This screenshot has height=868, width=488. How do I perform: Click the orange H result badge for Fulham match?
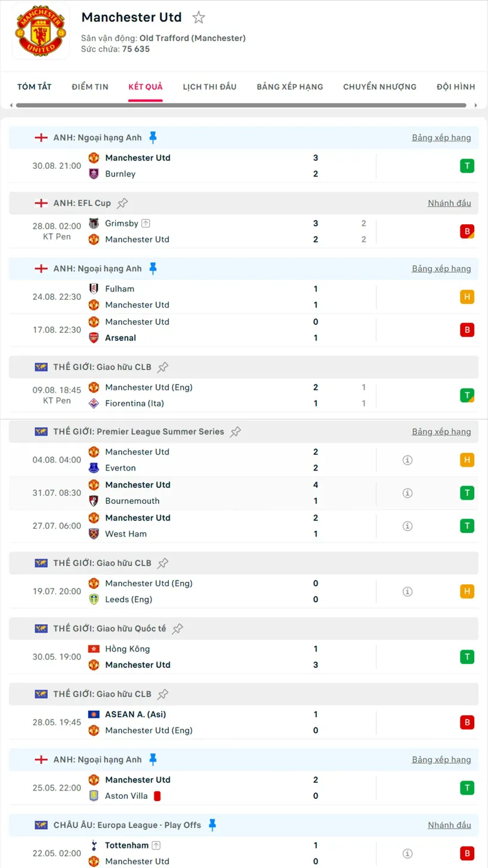(467, 297)
